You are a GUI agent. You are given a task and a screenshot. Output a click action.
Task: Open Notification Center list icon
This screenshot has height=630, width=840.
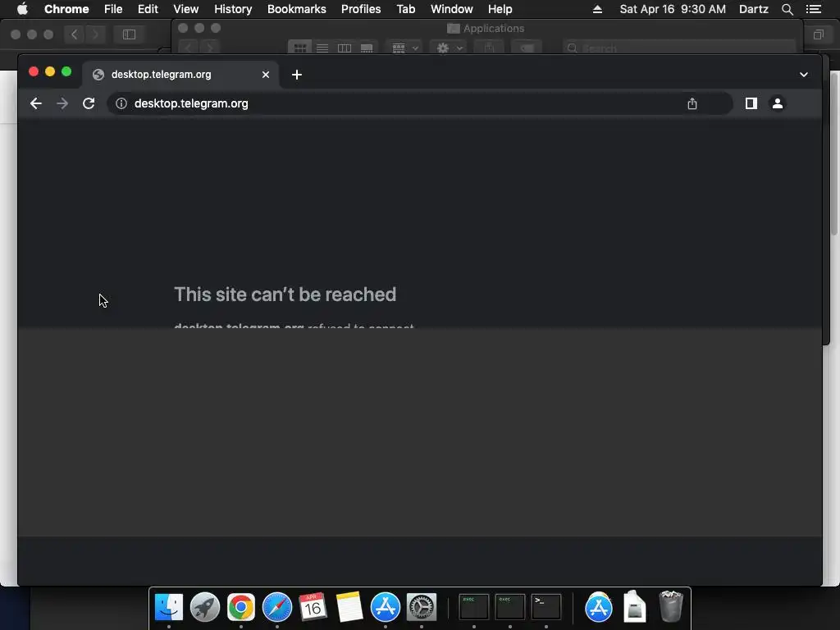click(x=814, y=9)
